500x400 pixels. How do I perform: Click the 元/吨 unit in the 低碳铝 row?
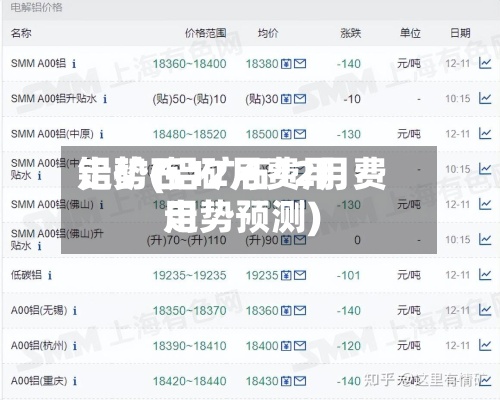click(x=409, y=275)
